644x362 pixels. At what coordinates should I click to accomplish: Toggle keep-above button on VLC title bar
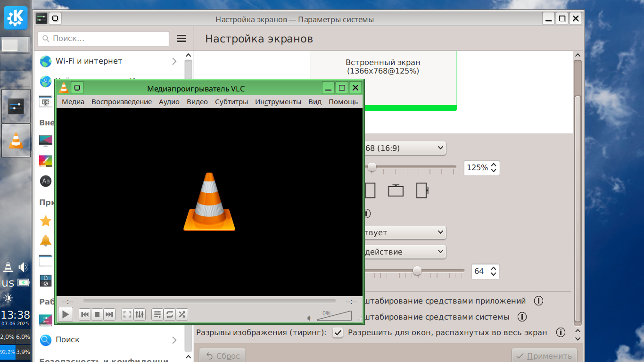[78, 88]
